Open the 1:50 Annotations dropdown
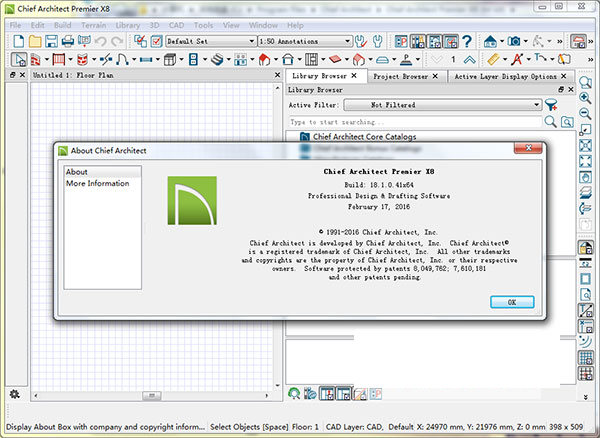600x438 pixels. (305, 41)
